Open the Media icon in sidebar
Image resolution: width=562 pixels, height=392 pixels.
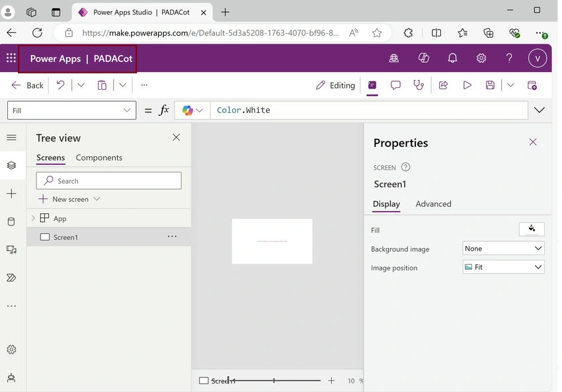(x=11, y=249)
